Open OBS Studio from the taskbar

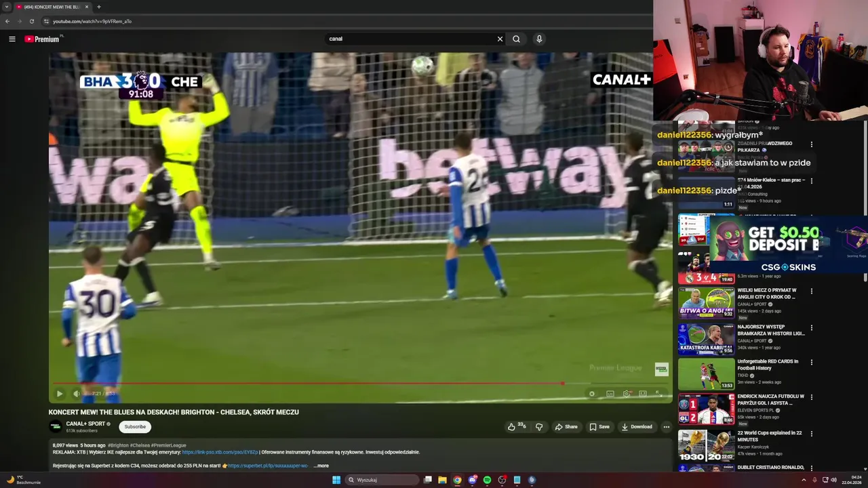click(502, 480)
